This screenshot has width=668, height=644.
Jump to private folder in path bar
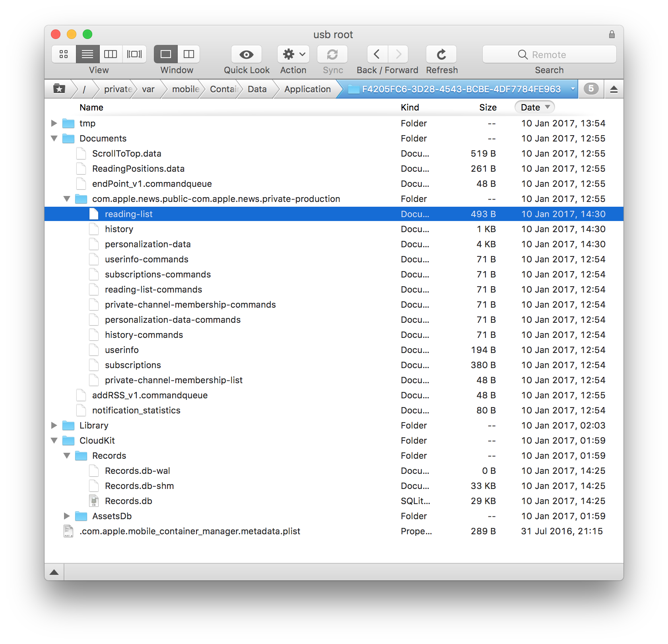[x=118, y=89]
